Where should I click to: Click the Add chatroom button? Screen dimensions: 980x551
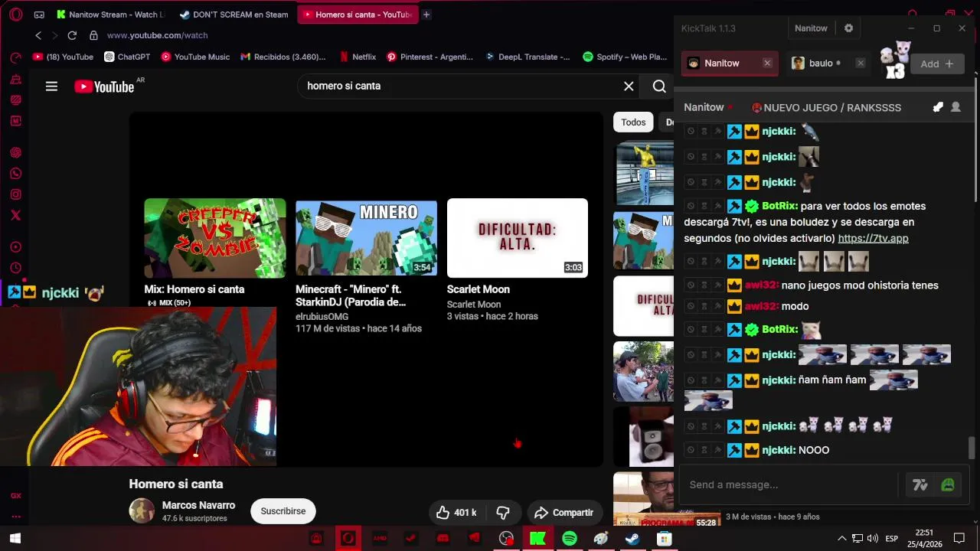937,64
